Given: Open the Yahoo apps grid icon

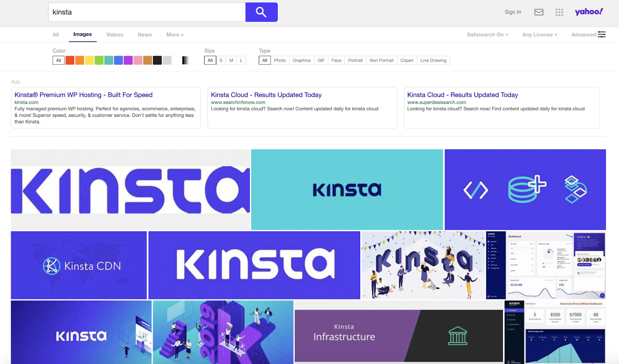Looking at the screenshot, I should pos(559,12).
